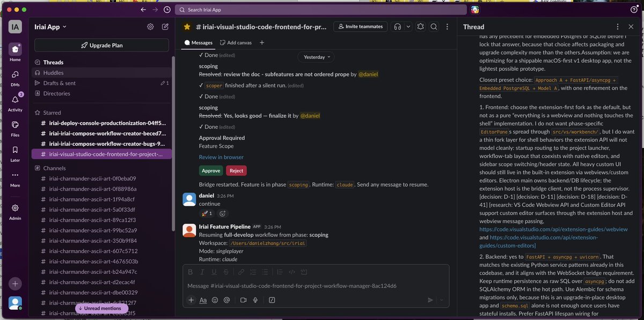The height and width of the screenshot is (320, 644).
Task: Click Invite teammates button
Action: [x=360, y=26]
